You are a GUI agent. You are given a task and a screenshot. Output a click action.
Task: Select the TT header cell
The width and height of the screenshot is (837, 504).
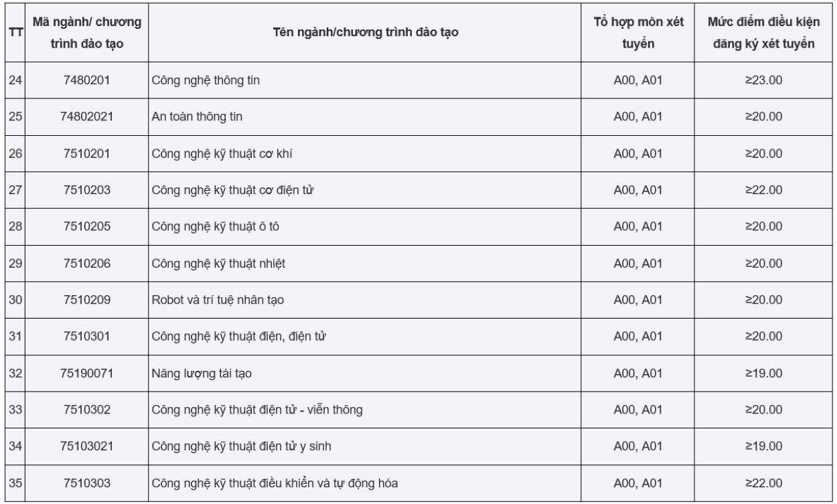15,33
